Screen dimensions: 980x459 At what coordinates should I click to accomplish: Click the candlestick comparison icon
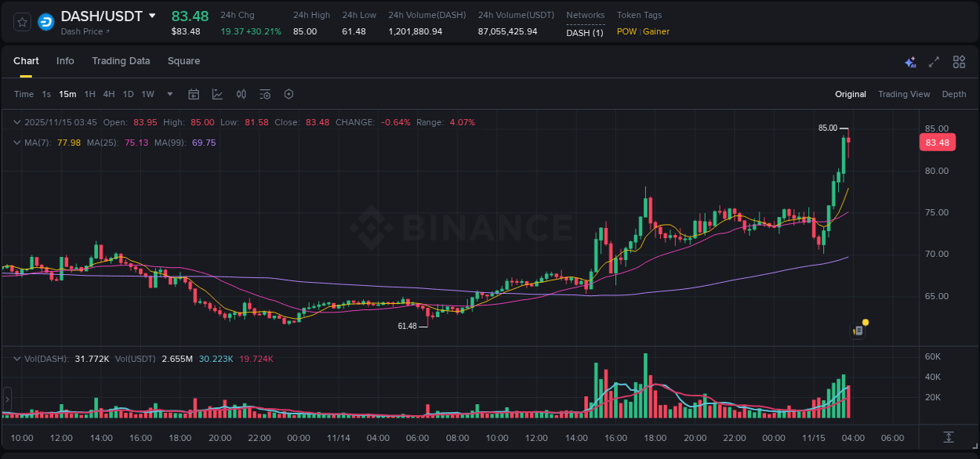coord(241,94)
